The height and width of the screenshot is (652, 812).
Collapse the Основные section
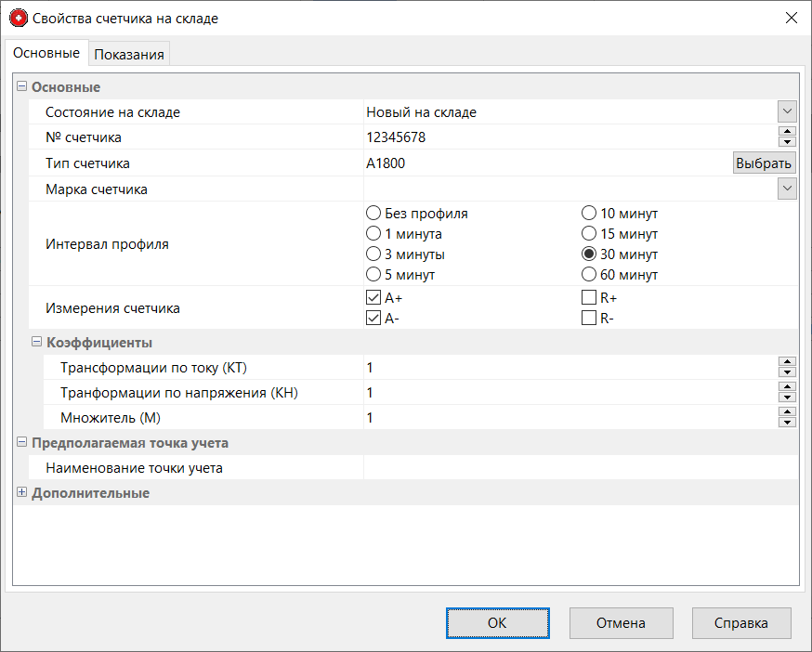click(22, 86)
